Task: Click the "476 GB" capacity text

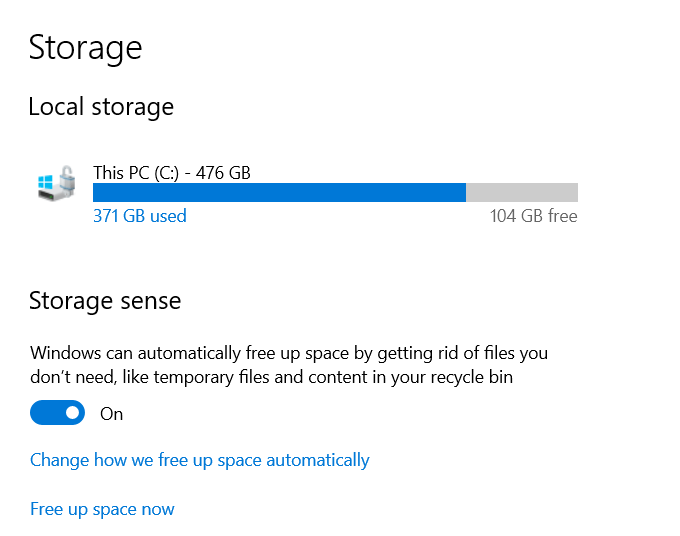Action: click(x=223, y=173)
